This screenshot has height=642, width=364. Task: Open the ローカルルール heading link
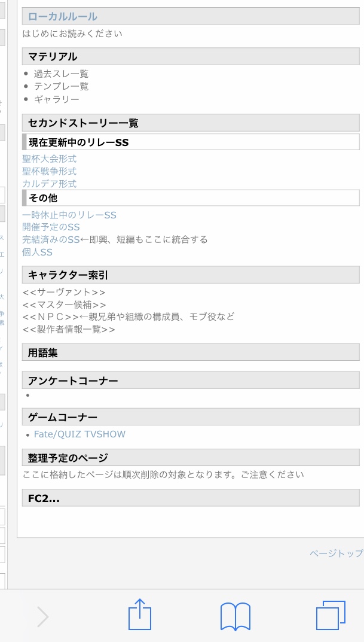pyautogui.click(x=63, y=16)
